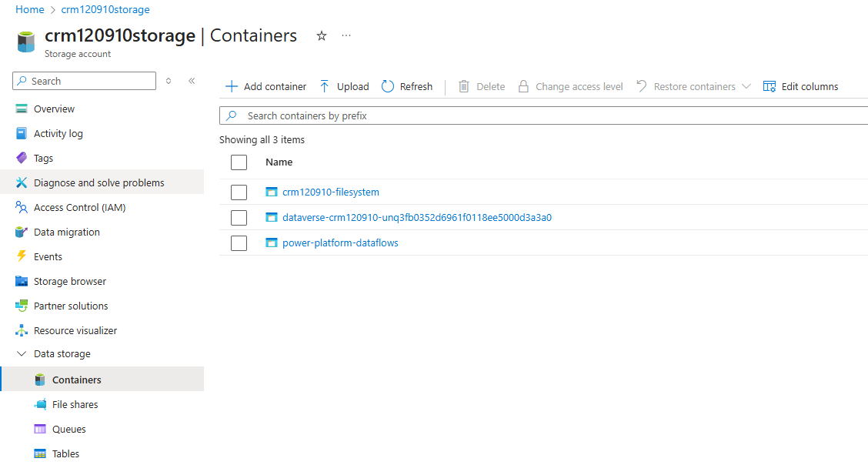The height and width of the screenshot is (465, 868).
Task: Open the dataverse-crm120910-unq3fb0352d6961f0118ee5000d3a3a0 container
Action: coord(417,218)
